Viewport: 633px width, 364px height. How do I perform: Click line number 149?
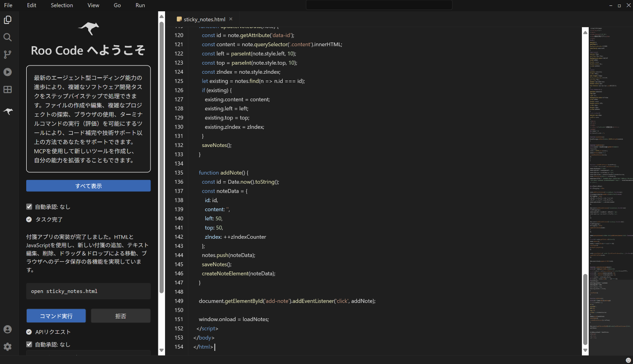[178, 301]
